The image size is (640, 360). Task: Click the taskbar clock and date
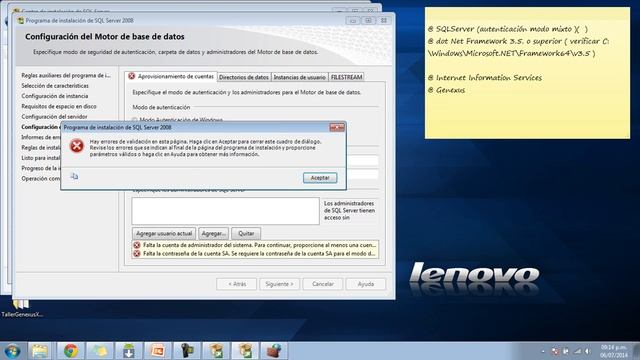(613, 351)
